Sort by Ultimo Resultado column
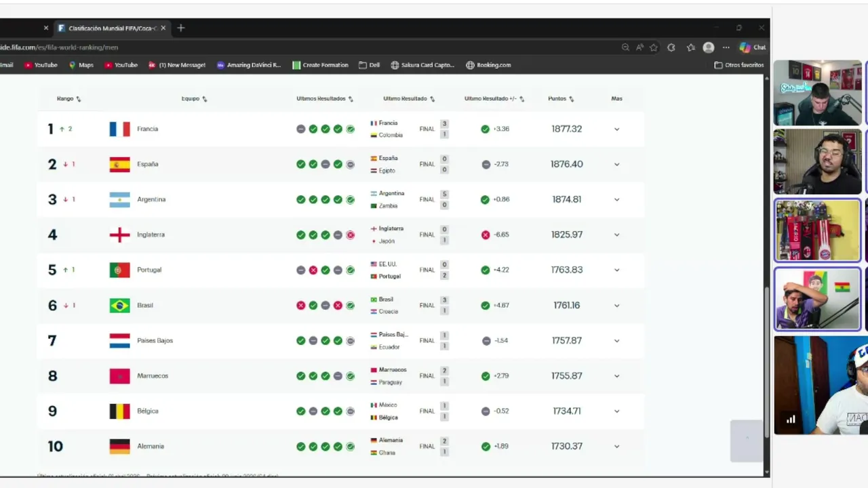The image size is (868, 488). pyautogui.click(x=409, y=99)
